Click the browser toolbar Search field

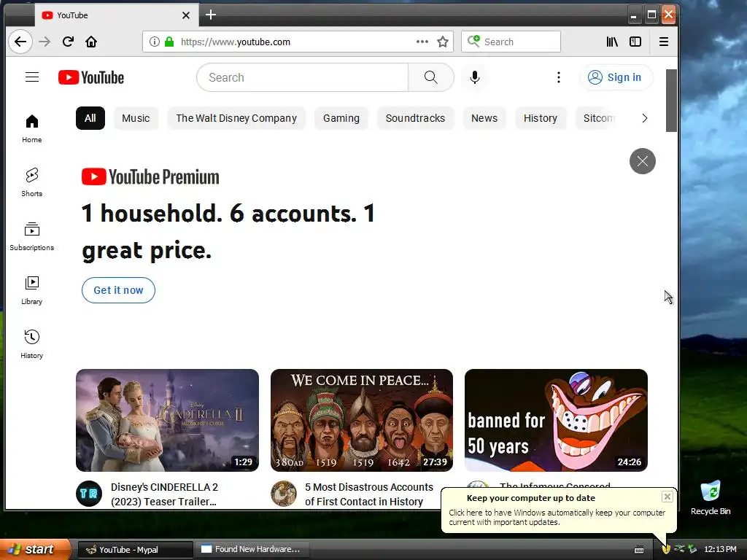point(511,42)
